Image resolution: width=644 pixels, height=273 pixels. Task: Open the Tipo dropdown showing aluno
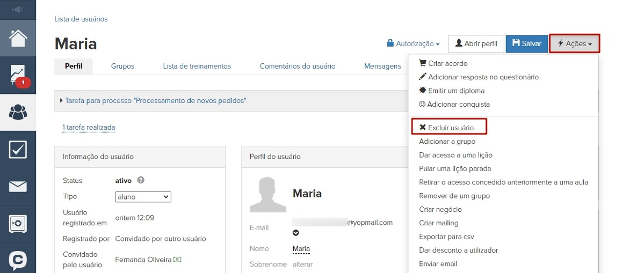tap(143, 197)
